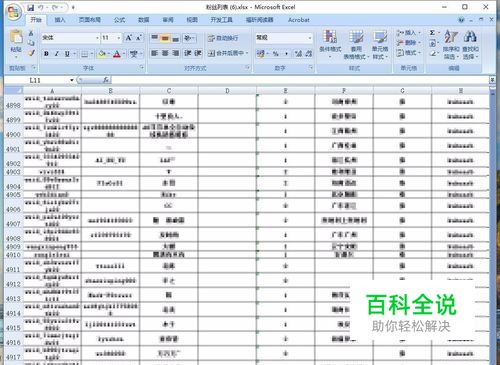Toggle underline formatting
This screenshot has width=500, height=365.
coord(67,54)
